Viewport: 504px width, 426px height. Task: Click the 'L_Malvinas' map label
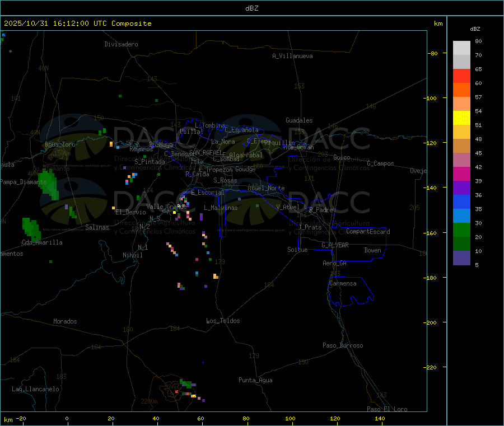tap(221, 208)
